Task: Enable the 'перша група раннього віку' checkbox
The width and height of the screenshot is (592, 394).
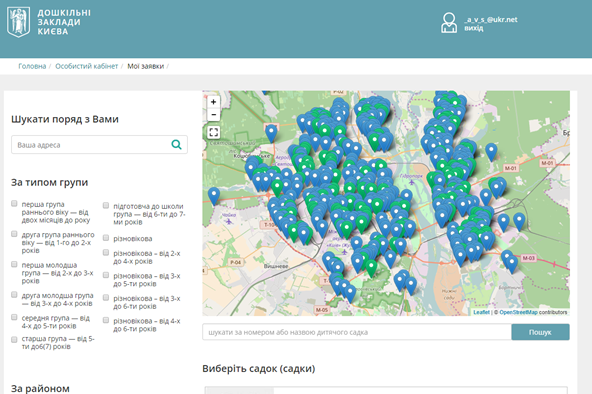Action: [x=14, y=204]
